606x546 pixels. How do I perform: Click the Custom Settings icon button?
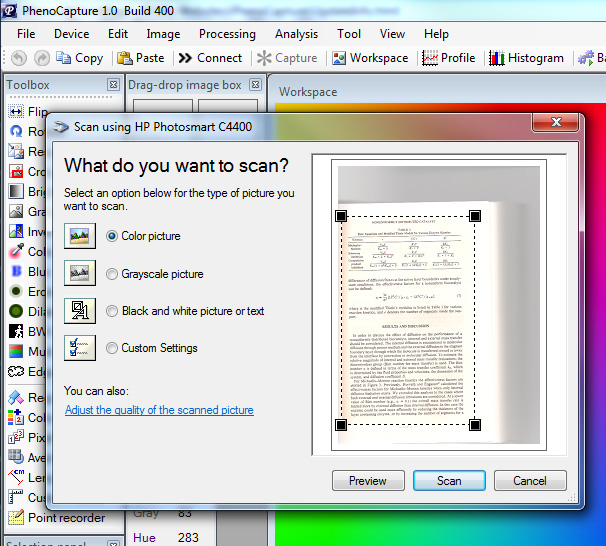(80, 347)
